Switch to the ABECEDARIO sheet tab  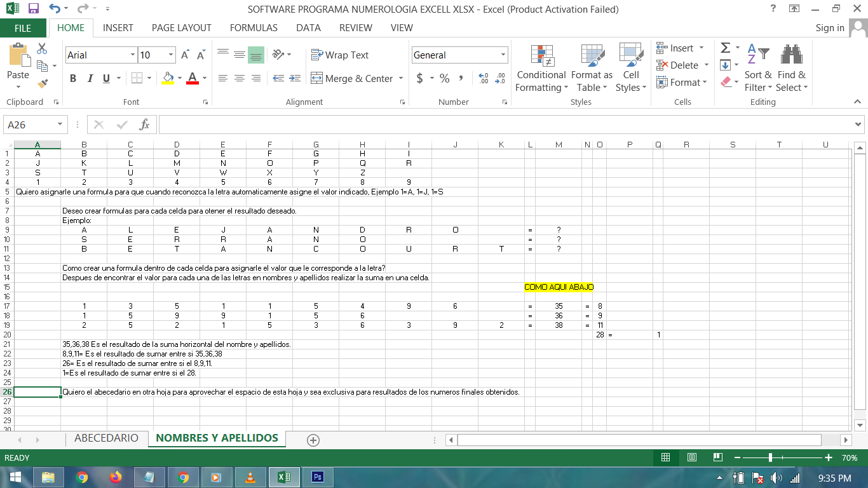click(106, 438)
